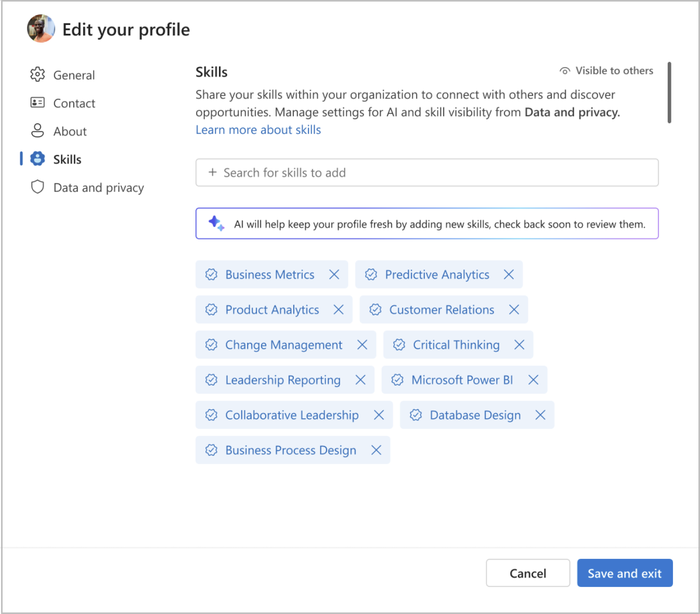Click the eye icon next to Visible to others
Image resolution: width=700 pixels, height=614 pixels.
(x=564, y=70)
